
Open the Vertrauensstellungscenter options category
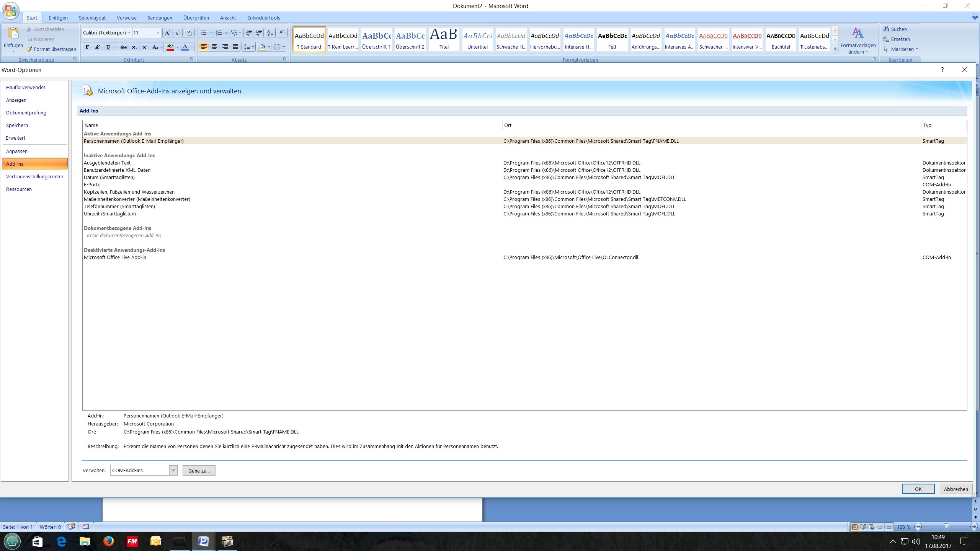(x=35, y=176)
